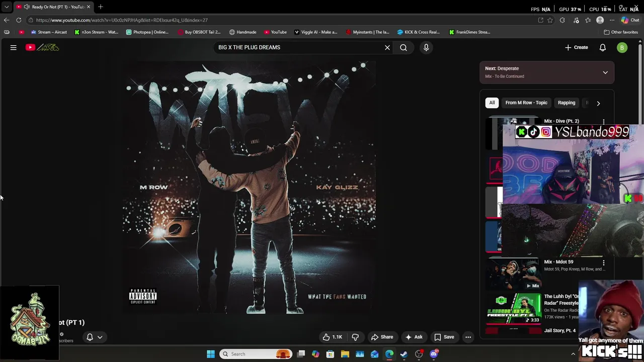The width and height of the screenshot is (644, 362).
Task: Click the Ask button
Action: click(414, 337)
